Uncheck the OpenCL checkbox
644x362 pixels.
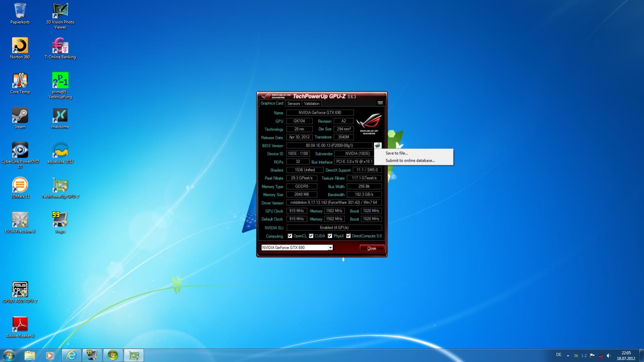click(x=290, y=236)
